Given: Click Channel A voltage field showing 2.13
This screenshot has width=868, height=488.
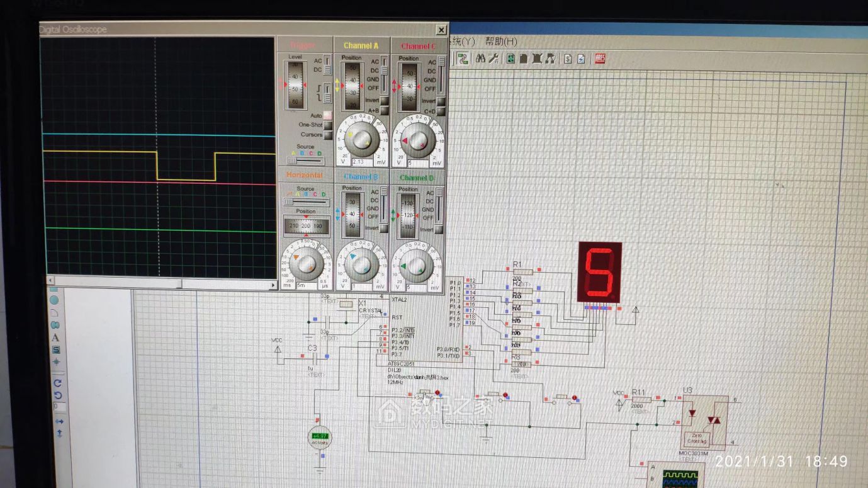Looking at the screenshot, I should point(363,162).
